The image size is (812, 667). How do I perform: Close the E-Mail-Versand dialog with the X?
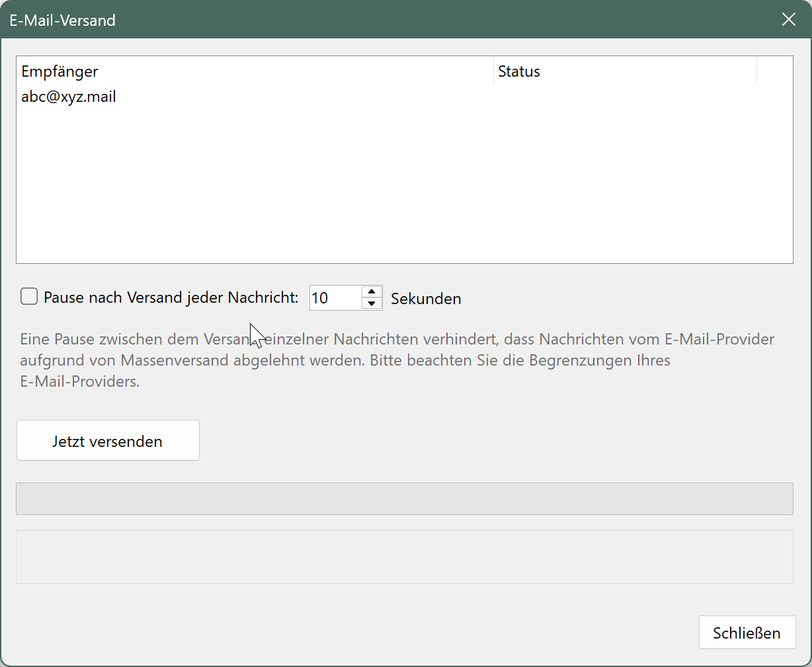(788, 20)
